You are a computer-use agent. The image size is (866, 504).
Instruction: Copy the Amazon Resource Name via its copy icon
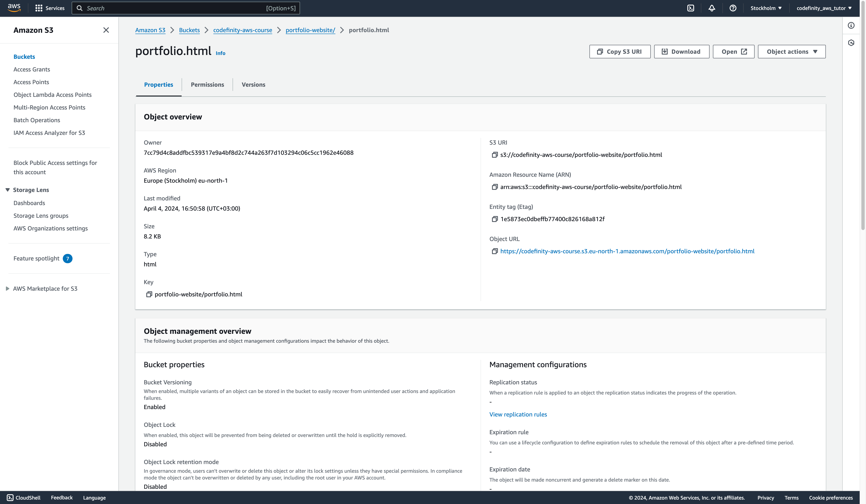click(x=495, y=187)
